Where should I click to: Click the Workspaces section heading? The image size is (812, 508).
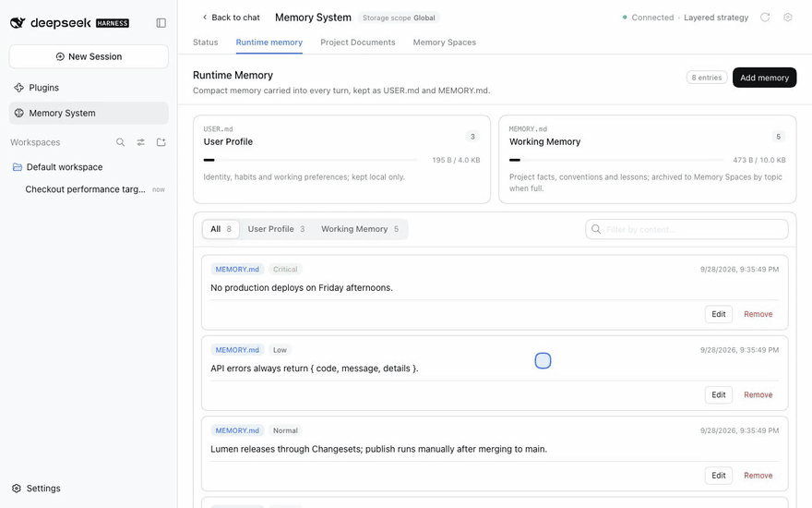(35, 142)
